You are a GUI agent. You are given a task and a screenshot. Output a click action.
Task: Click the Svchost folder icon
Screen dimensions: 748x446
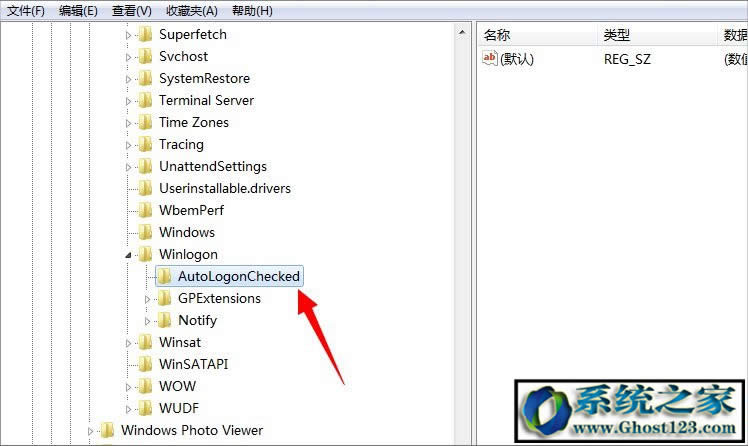click(x=145, y=56)
